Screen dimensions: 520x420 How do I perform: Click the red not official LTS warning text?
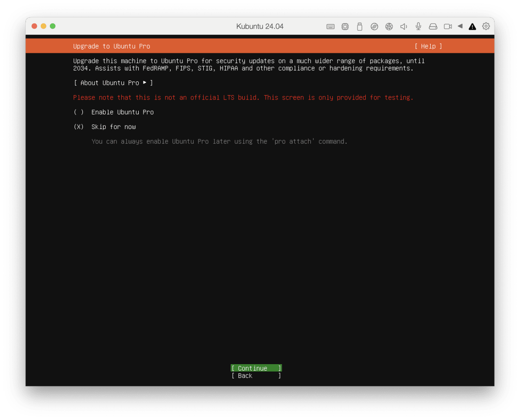click(x=244, y=97)
